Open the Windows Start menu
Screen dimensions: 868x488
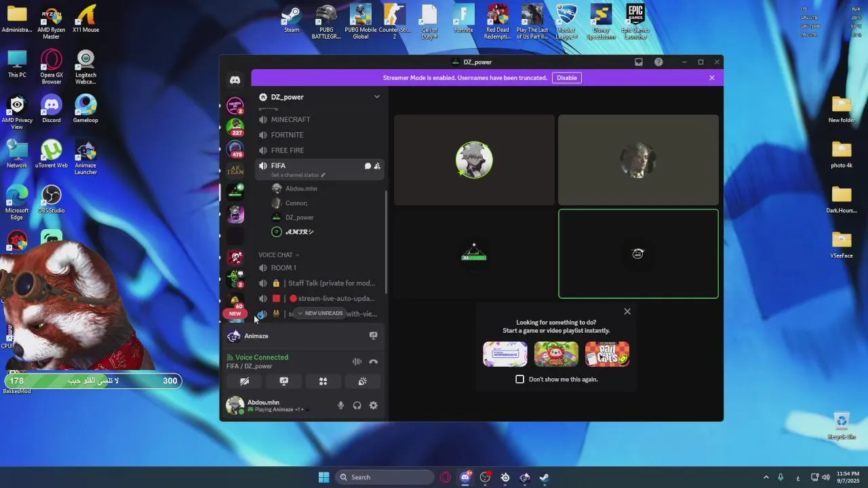pos(324,477)
